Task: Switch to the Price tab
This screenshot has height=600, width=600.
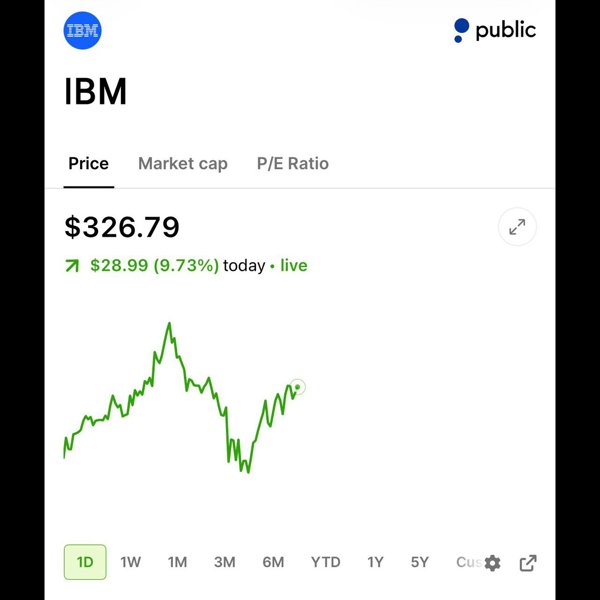Action: [x=88, y=164]
